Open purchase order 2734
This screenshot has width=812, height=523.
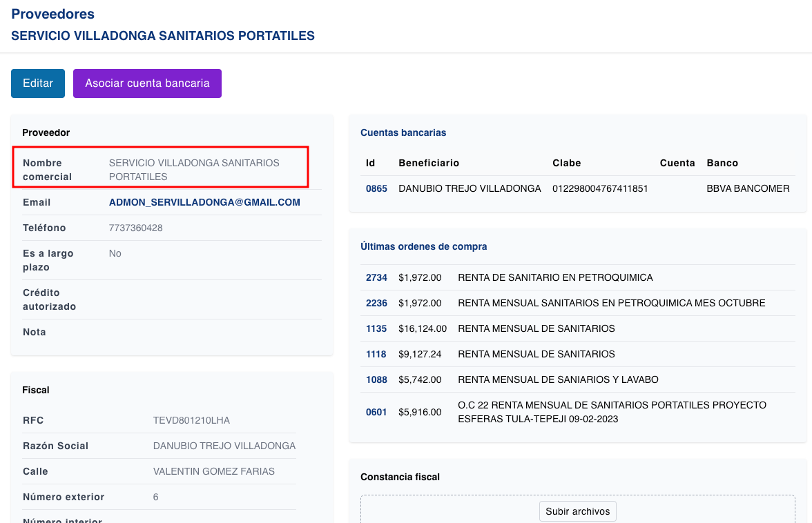[376, 277]
